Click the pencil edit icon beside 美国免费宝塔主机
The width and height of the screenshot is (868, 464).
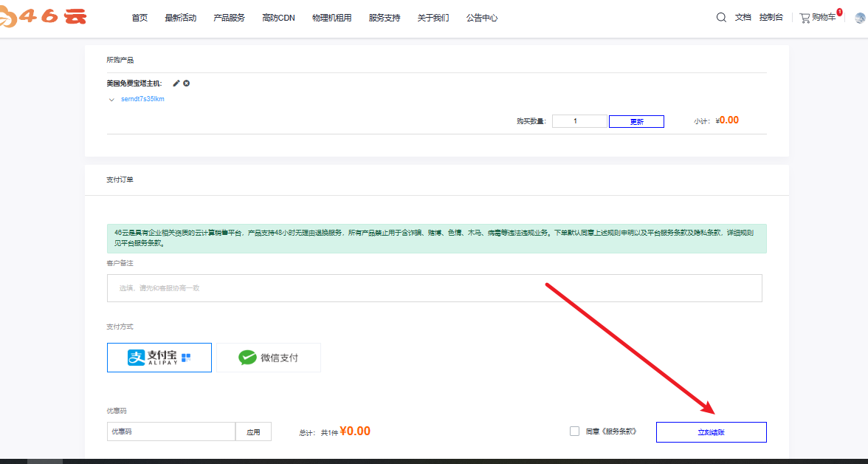pos(176,83)
